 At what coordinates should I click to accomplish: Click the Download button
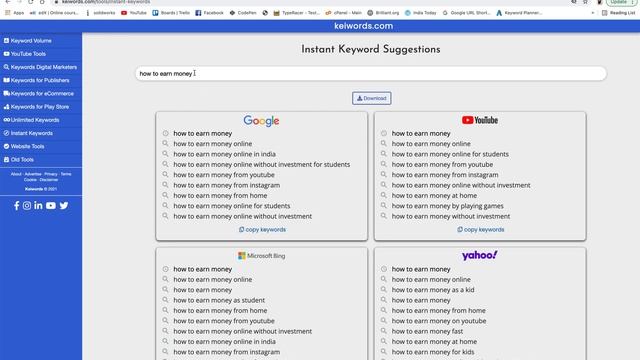pyautogui.click(x=371, y=98)
